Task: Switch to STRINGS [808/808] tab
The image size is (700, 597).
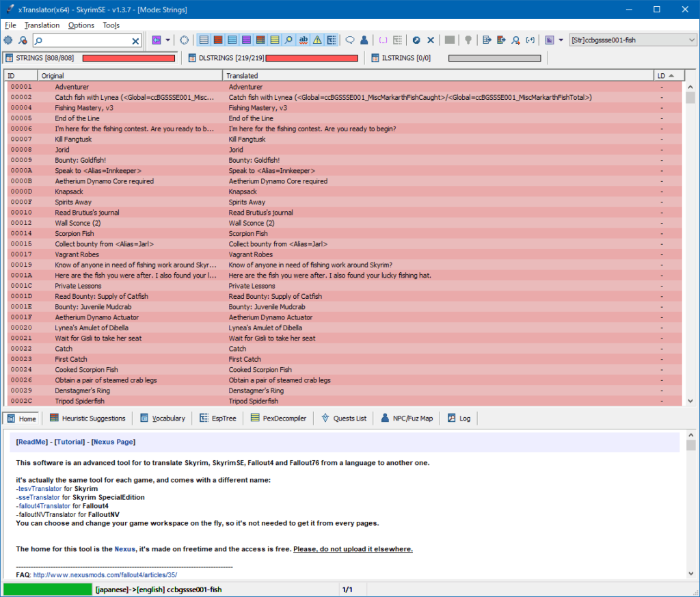Action: (x=90, y=58)
